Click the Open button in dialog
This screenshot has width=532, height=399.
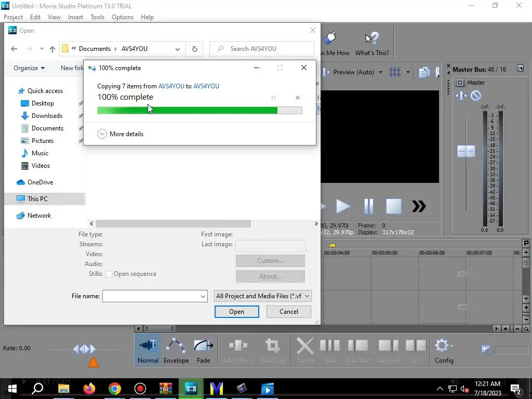pyautogui.click(x=236, y=312)
